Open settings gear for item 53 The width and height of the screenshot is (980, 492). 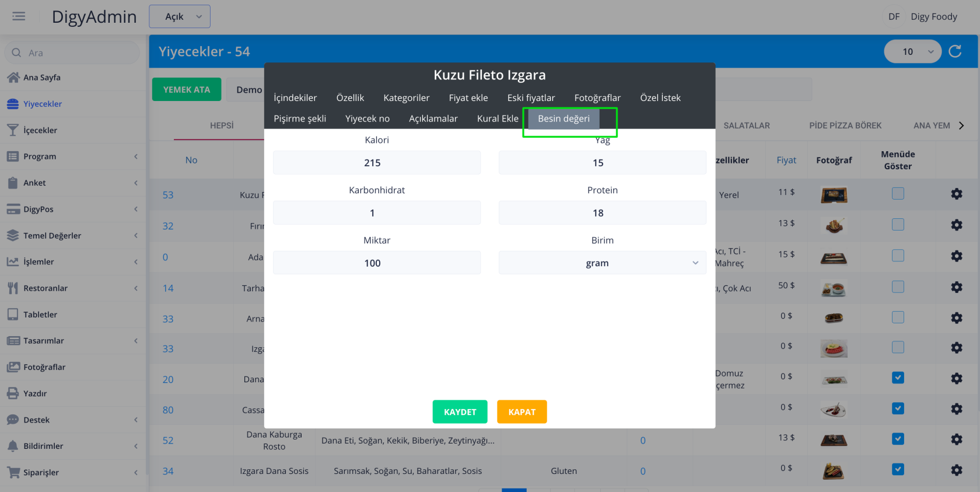(x=956, y=194)
